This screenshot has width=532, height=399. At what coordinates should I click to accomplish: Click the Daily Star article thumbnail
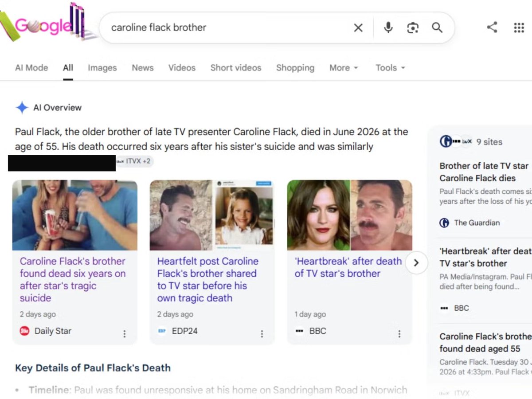tap(75, 215)
